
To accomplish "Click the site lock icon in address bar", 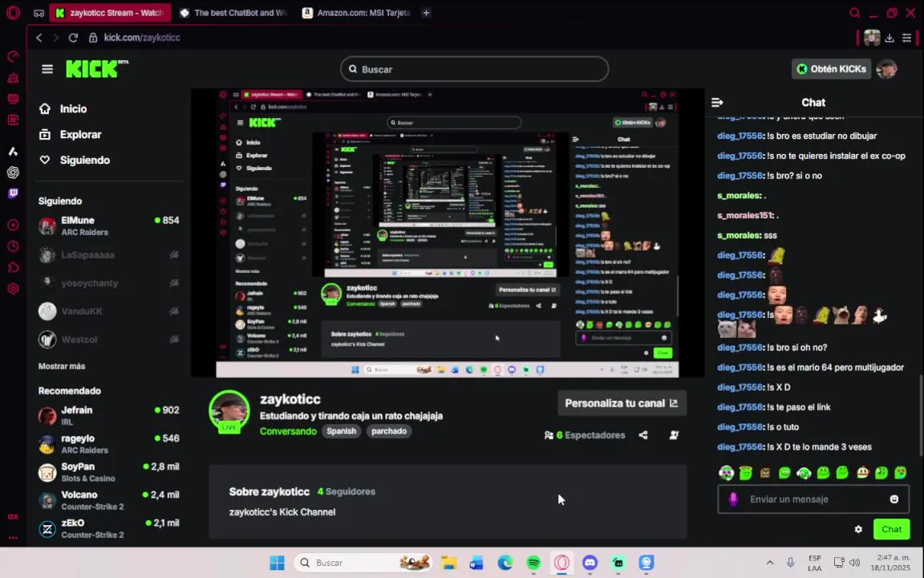I will coord(93,37).
